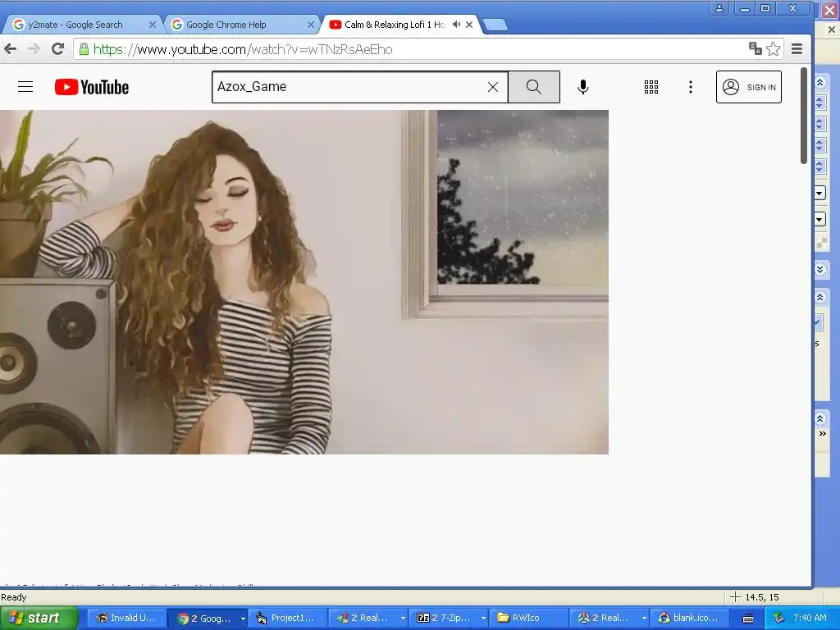Open the Windows start menu
This screenshot has height=630, width=840.
pos(39,618)
